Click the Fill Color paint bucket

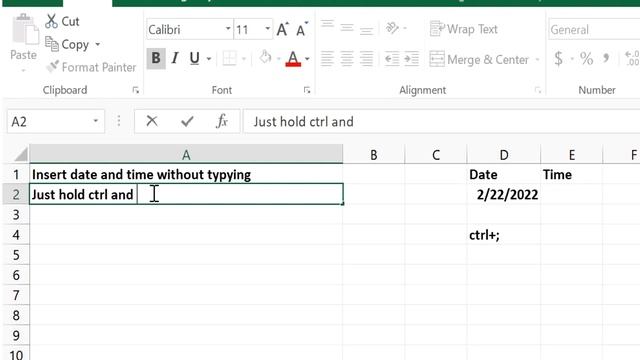[x=265, y=58]
